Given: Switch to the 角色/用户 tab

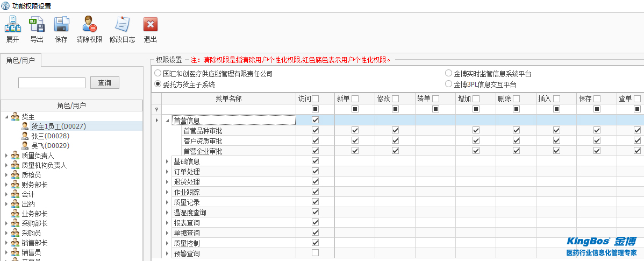Looking at the screenshot, I should [20, 60].
